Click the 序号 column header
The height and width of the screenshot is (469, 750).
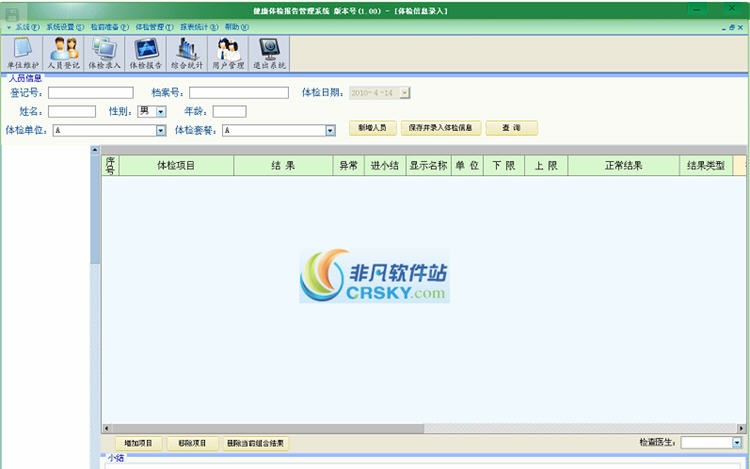click(110, 165)
